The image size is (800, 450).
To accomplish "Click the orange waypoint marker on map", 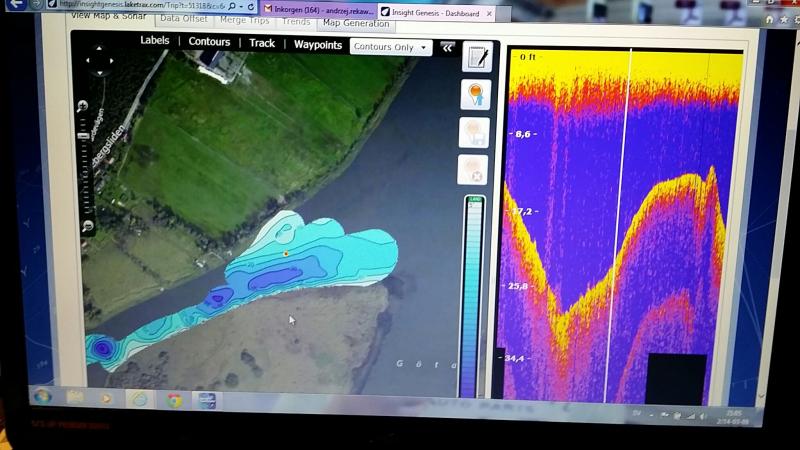I will [x=286, y=254].
